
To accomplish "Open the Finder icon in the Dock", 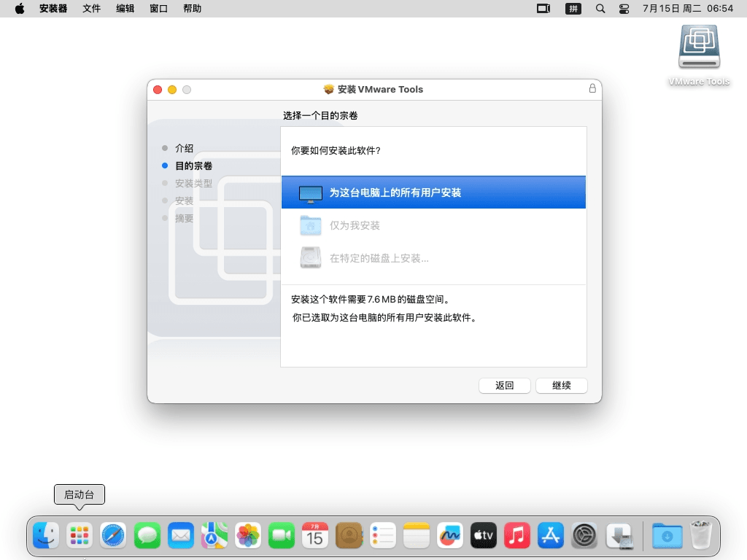I will coord(46,536).
